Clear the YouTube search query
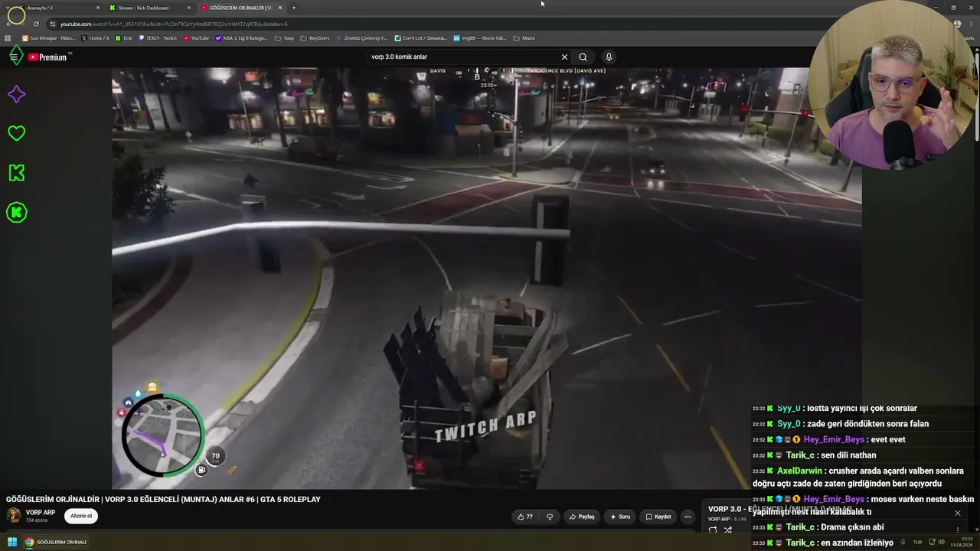Image resolution: width=980 pixels, height=551 pixels. (564, 57)
